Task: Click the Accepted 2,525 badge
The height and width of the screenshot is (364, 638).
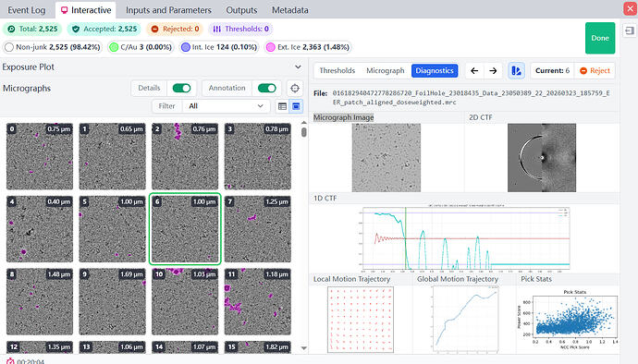Action: point(104,29)
